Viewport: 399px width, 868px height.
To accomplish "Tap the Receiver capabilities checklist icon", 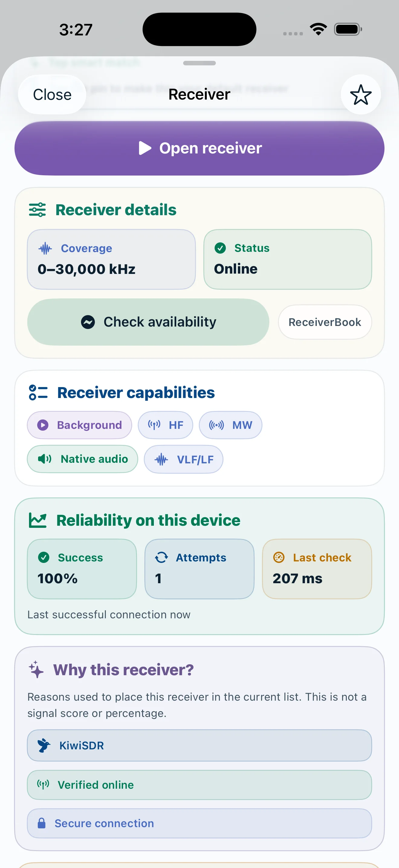I will pyautogui.click(x=38, y=393).
